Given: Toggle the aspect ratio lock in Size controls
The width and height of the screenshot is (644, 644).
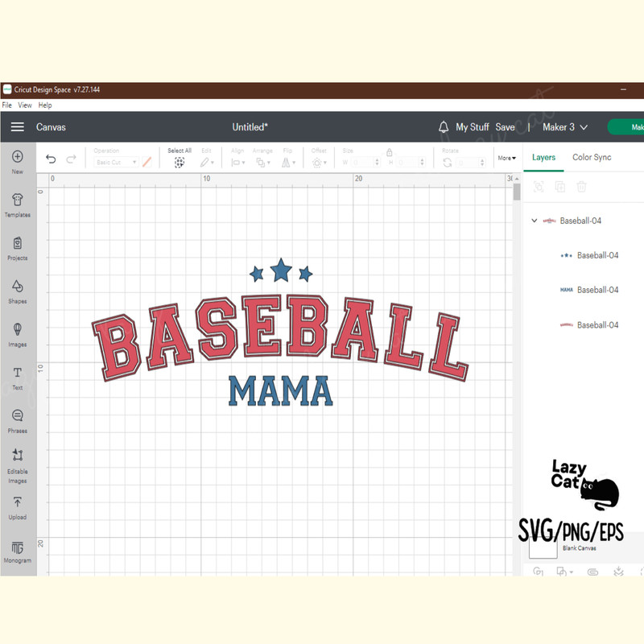Looking at the screenshot, I should click(390, 151).
